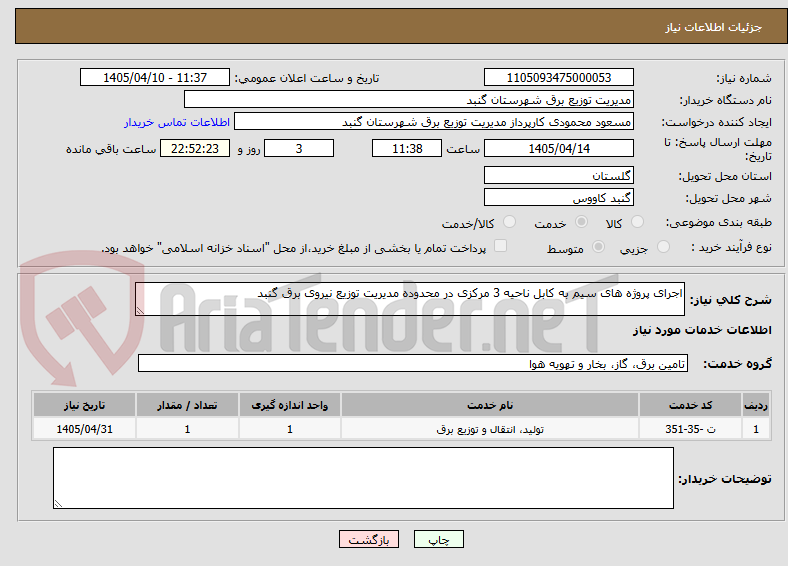Viewport: 788px width, 566px height.
Task: Click the service code cell ت -35-351
Action: point(691,429)
